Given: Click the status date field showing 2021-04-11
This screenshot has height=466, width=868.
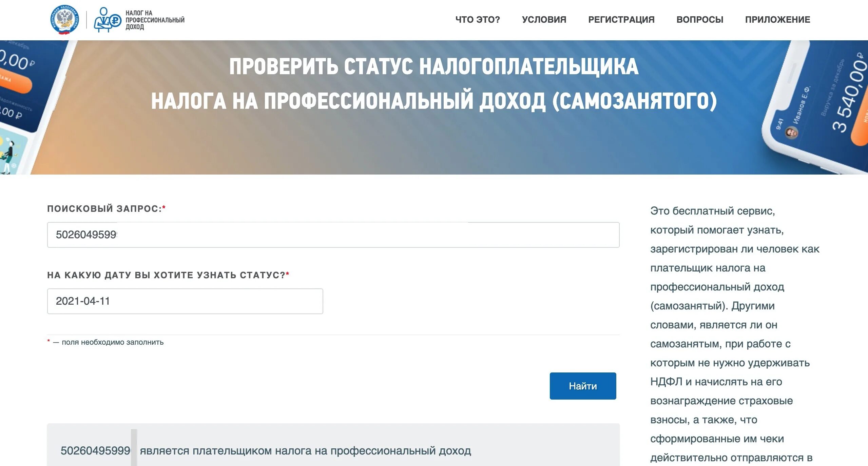Looking at the screenshot, I should click(x=185, y=301).
